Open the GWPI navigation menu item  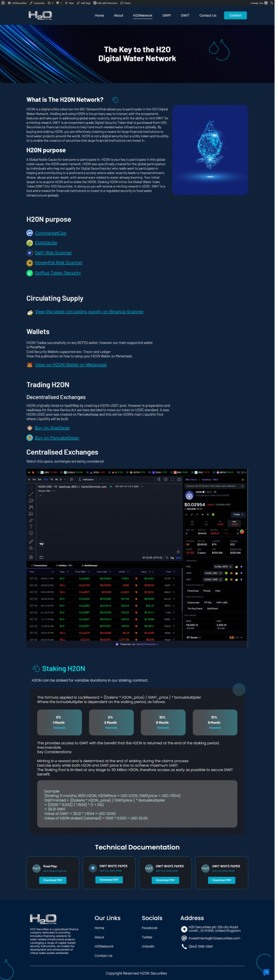pos(167,16)
